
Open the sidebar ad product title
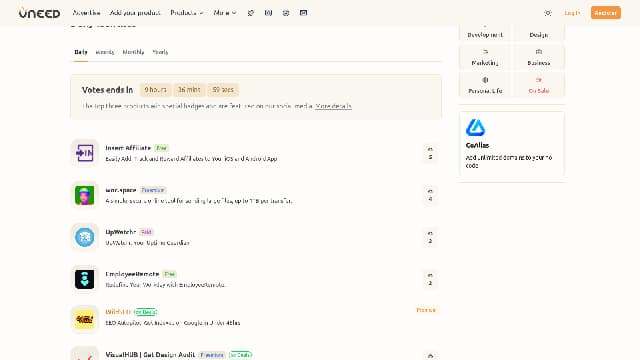click(477, 145)
